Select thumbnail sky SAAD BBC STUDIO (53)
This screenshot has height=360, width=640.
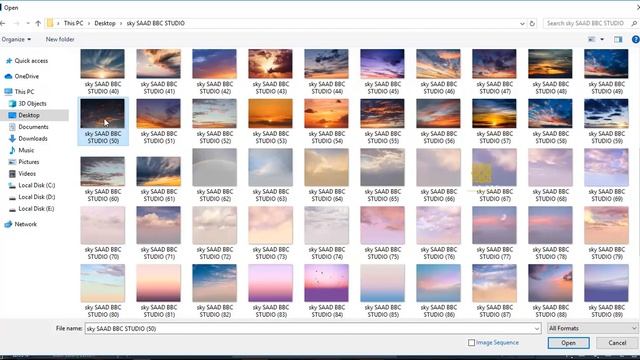pyautogui.click(x=270, y=113)
